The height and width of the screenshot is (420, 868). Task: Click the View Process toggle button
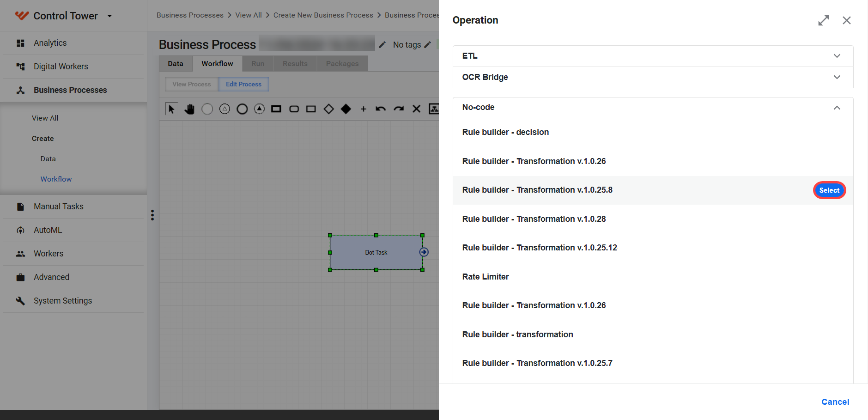(x=192, y=84)
